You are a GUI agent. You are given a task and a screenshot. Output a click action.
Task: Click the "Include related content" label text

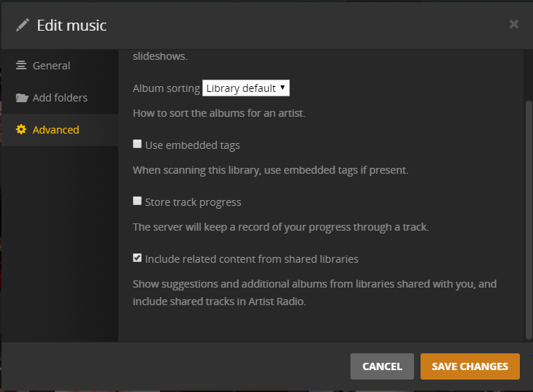(x=251, y=259)
